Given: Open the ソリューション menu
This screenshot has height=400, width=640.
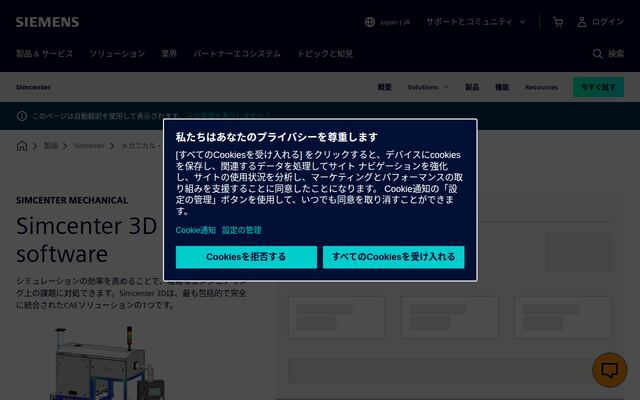Looking at the screenshot, I should pos(117,54).
